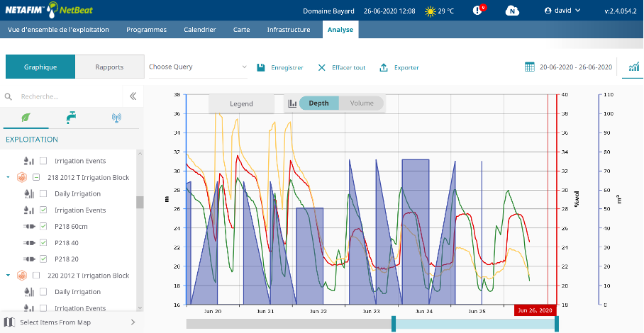Open the calendar date range picker icon
This screenshot has width=644, height=333.
pyautogui.click(x=530, y=67)
